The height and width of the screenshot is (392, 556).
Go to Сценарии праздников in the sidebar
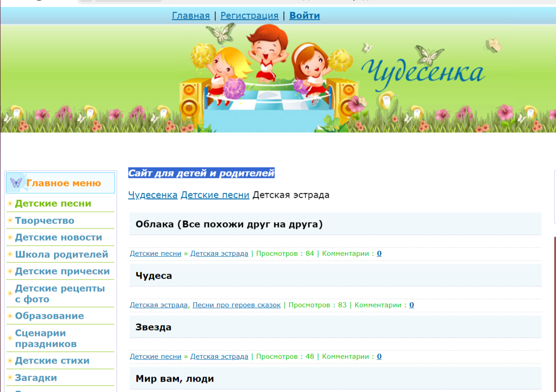46,338
